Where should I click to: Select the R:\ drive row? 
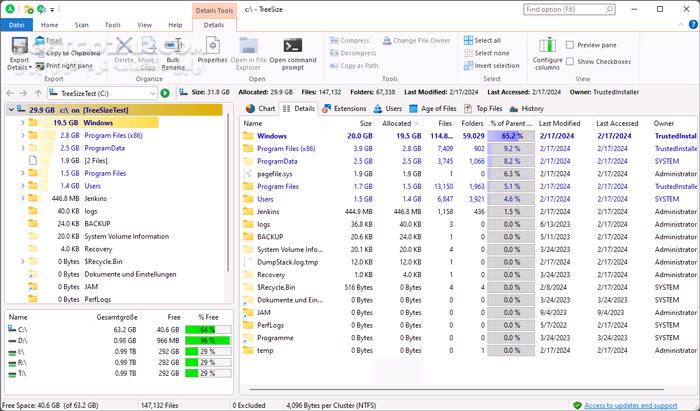(119, 362)
